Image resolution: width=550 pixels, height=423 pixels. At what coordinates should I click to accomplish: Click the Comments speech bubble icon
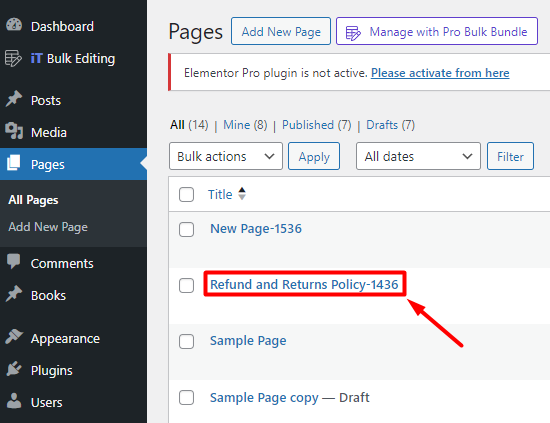14,262
